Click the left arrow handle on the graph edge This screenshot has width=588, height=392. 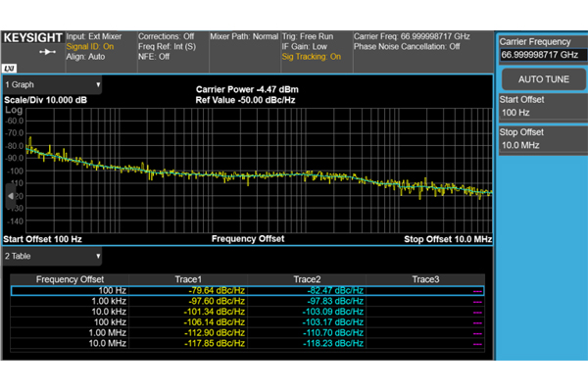pos(11,197)
